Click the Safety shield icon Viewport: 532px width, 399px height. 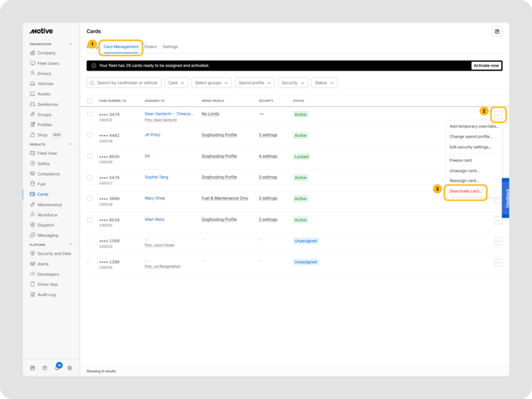coord(33,164)
